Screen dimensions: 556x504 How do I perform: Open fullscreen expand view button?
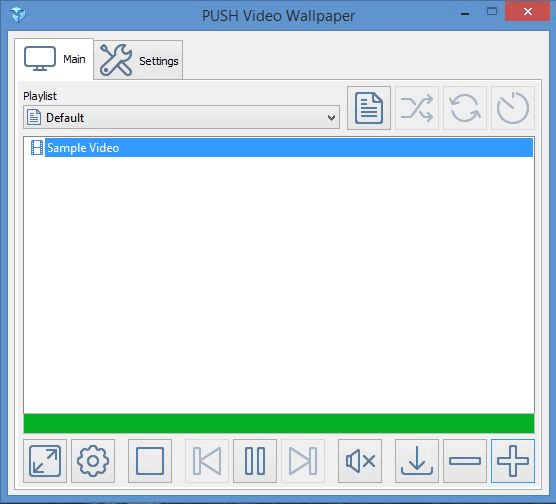pyautogui.click(x=45, y=461)
